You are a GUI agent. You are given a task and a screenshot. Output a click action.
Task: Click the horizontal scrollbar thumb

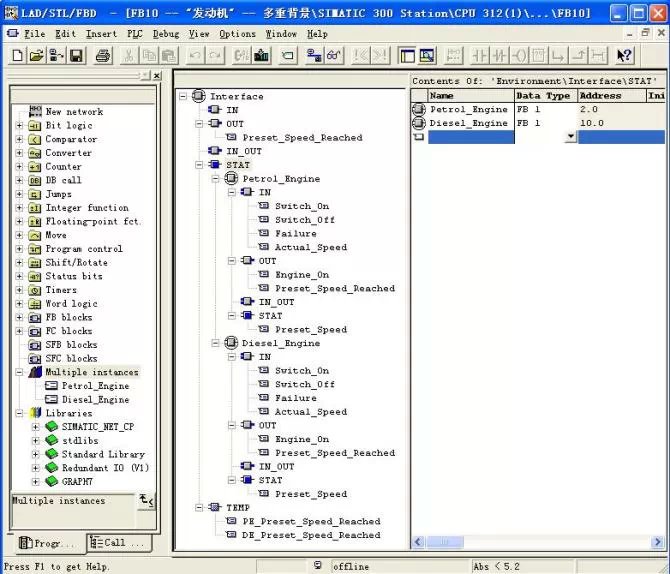coord(445,542)
